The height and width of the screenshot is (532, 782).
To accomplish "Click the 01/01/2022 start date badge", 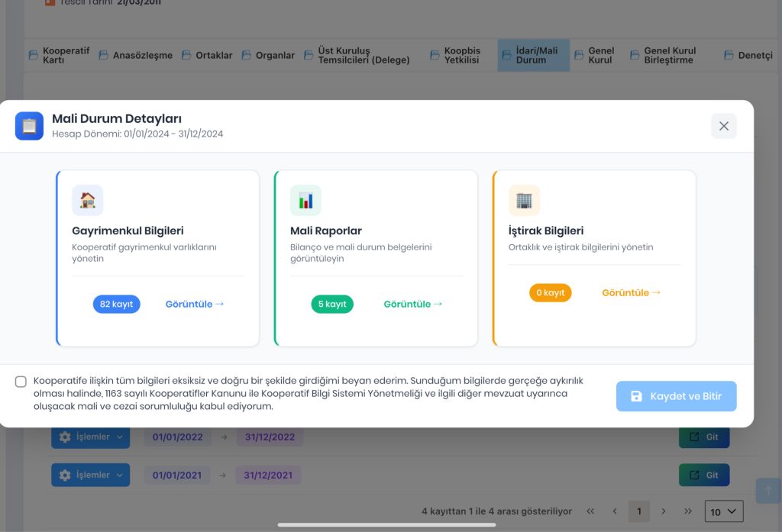I will [177, 437].
